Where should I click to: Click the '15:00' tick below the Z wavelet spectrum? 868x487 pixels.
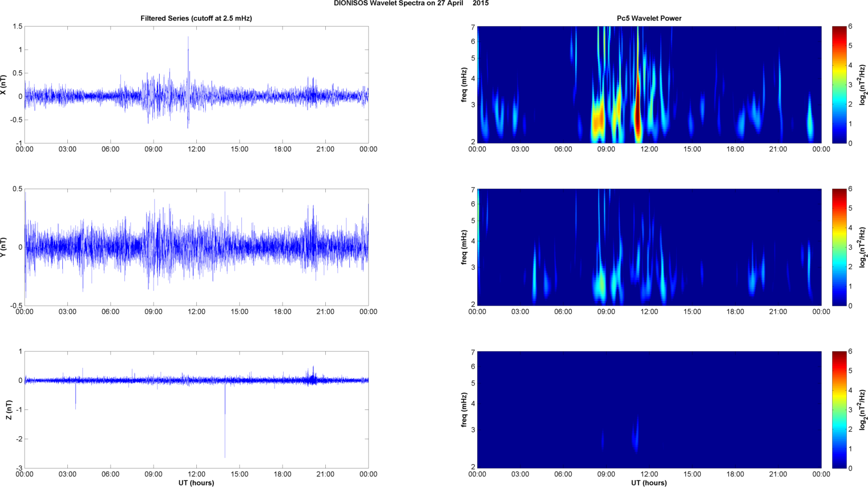click(x=692, y=474)
